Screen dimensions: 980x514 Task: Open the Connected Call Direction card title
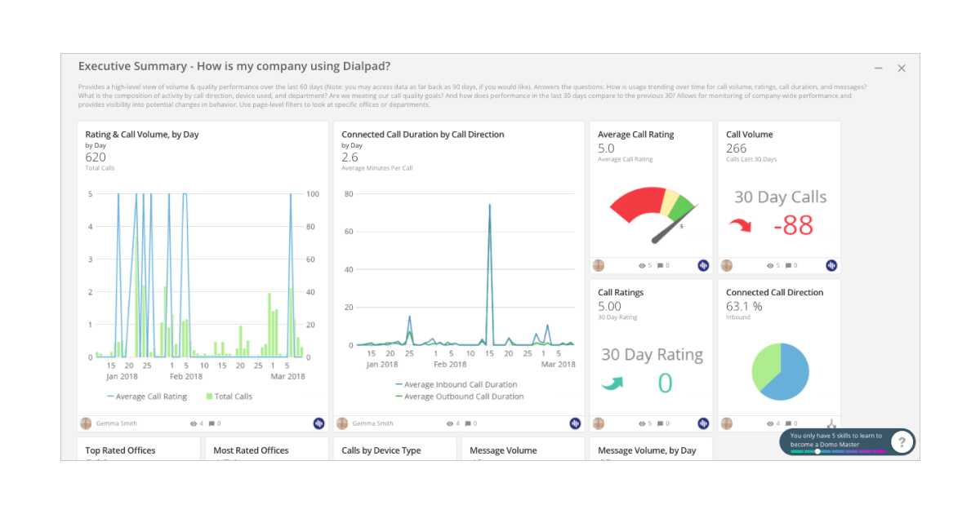(x=775, y=292)
